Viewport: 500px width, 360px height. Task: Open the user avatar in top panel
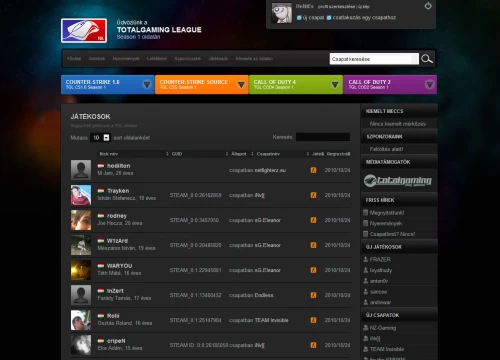(282, 13)
